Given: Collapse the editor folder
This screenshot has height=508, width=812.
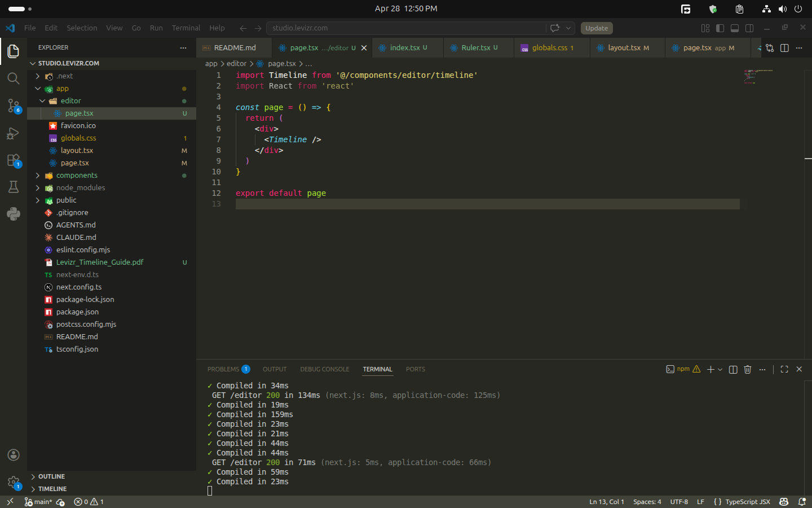Looking at the screenshot, I should (x=112, y=101).
